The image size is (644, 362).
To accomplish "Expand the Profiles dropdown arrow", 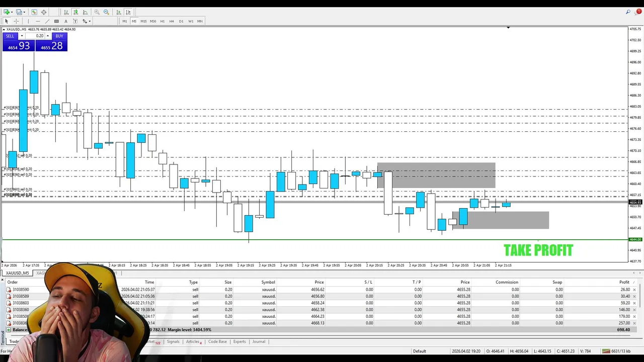I will [x=25, y=12].
